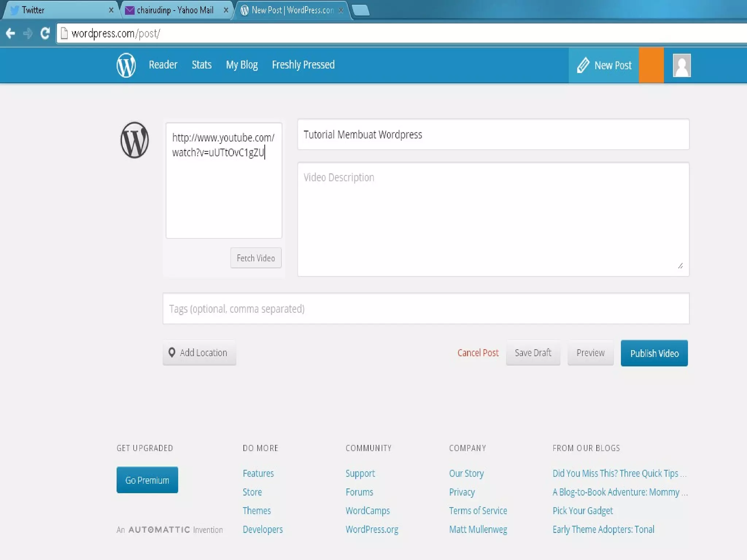Open the user avatar profile icon
The image size is (747, 560).
(681, 65)
